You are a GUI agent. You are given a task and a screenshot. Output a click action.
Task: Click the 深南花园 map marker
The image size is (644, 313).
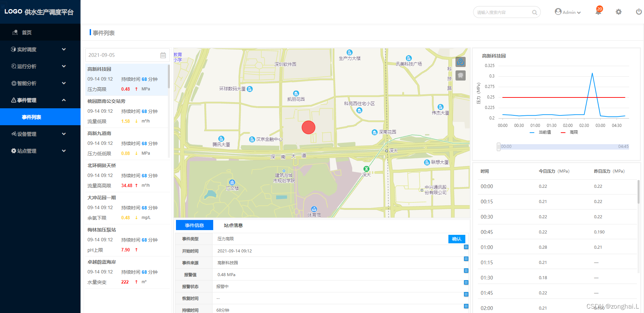(375, 132)
